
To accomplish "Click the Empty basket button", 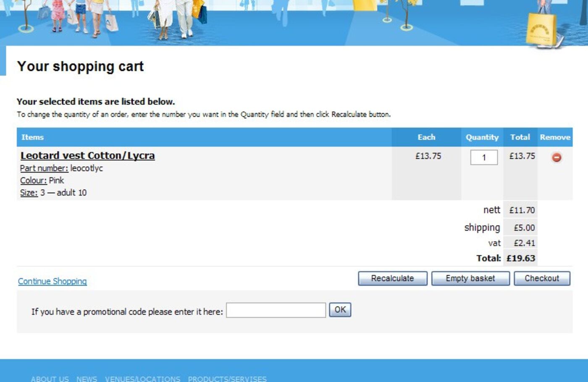I will (x=470, y=279).
